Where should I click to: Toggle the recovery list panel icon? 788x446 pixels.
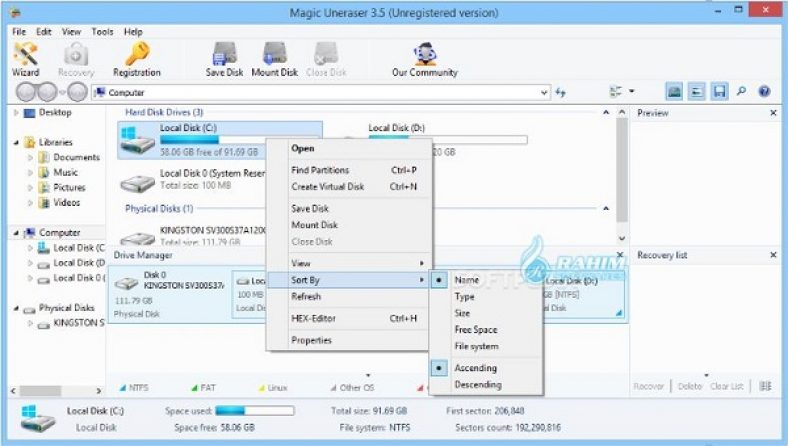697,92
